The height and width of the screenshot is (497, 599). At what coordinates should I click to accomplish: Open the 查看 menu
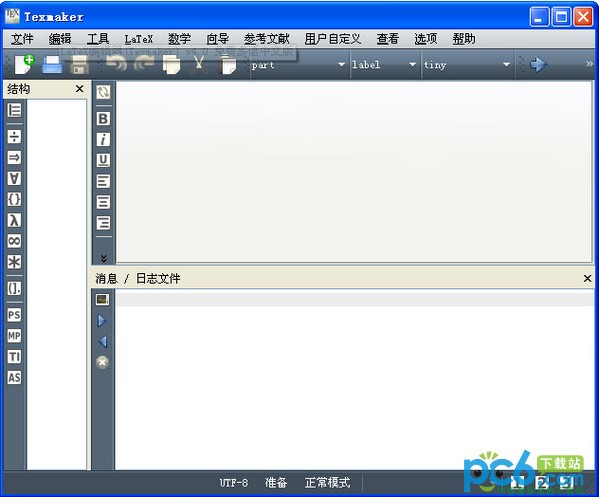(x=387, y=39)
